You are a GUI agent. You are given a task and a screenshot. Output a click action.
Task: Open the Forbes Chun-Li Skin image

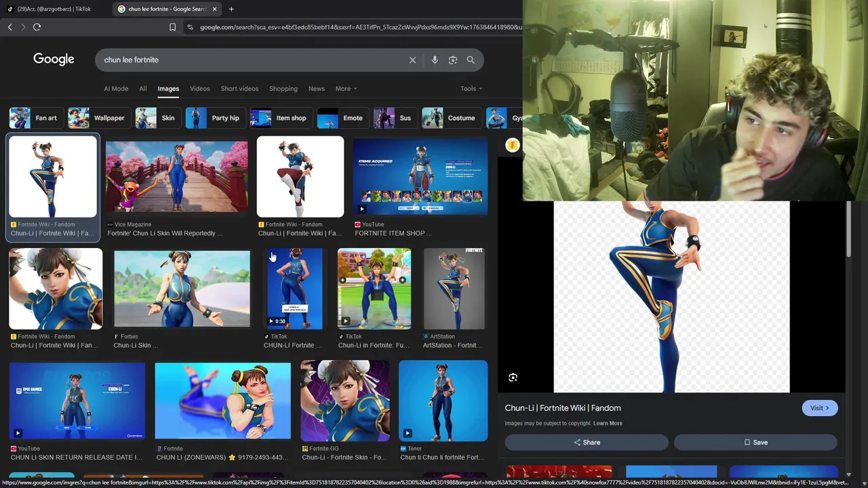[x=182, y=289]
